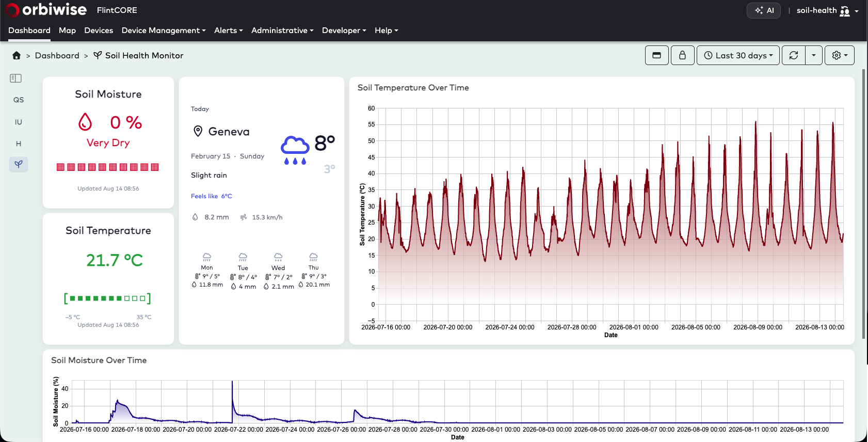The height and width of the screenshot is (442, 868).
Task: Go to the Dashboard breadcrumb link
Action: pyautogui.click(x=57, y=55)
